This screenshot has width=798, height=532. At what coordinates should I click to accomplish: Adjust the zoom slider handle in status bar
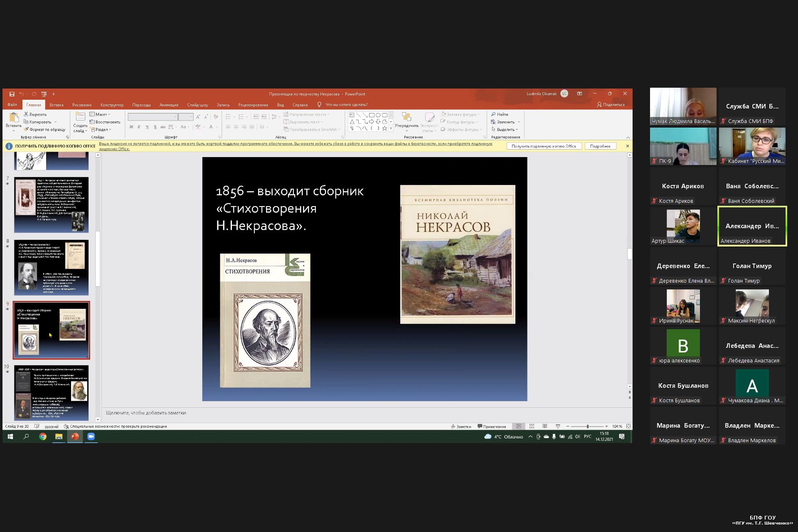coord(587,426)
